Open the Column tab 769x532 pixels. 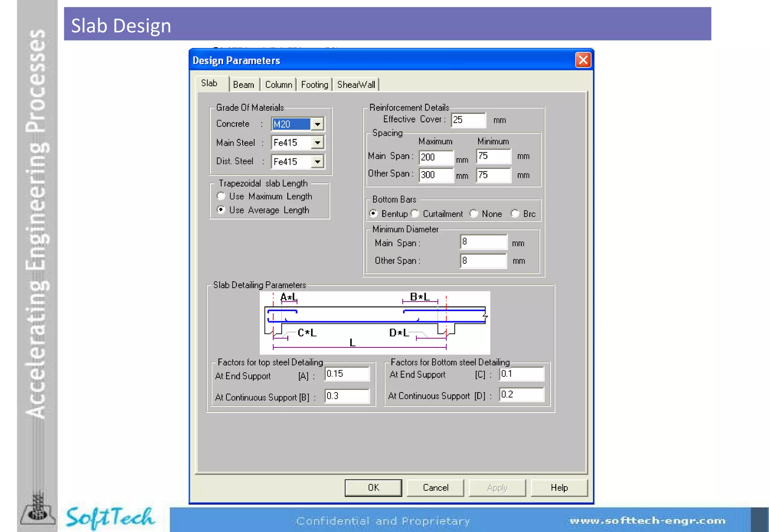coord(279,85)
